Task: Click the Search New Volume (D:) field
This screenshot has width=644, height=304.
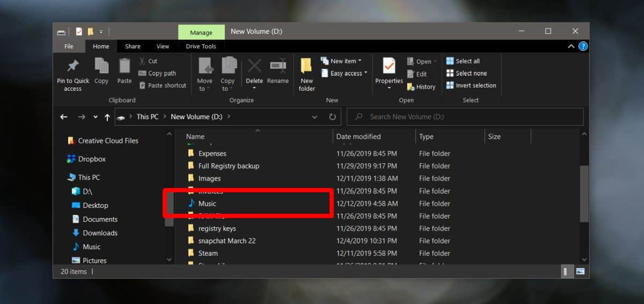Action: (x=465, y=117)
